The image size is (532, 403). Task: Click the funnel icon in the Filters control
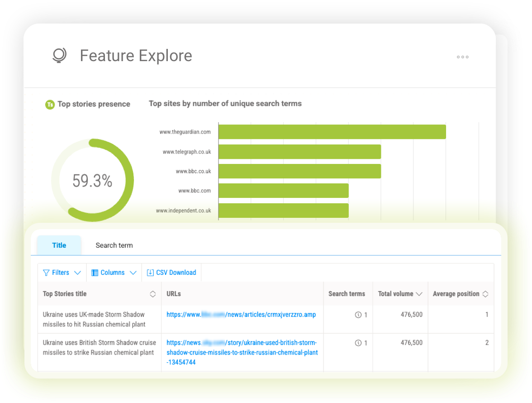click(46, 273)
